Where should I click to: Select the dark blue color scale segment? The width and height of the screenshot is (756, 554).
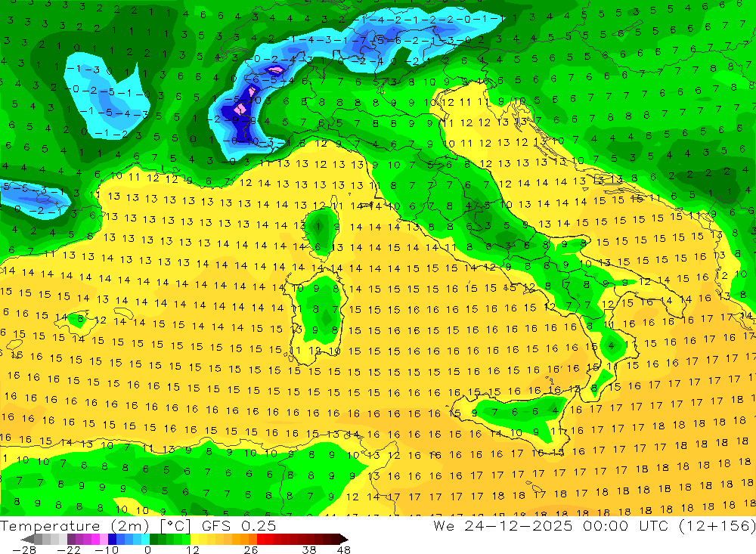point(112,539)
